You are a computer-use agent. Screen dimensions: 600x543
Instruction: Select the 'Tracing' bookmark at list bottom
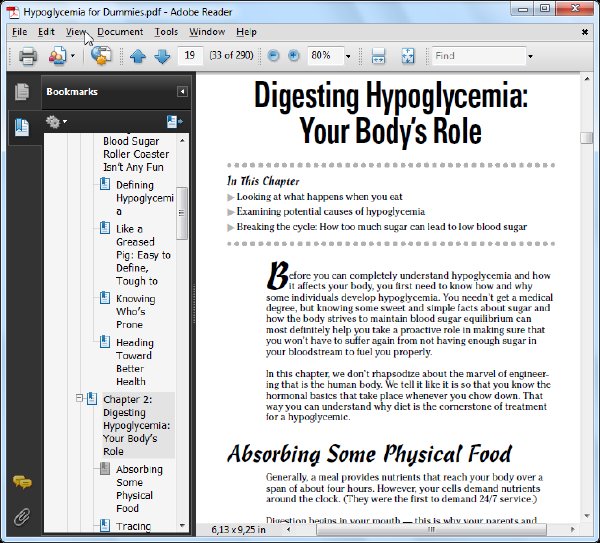point(134,526)
